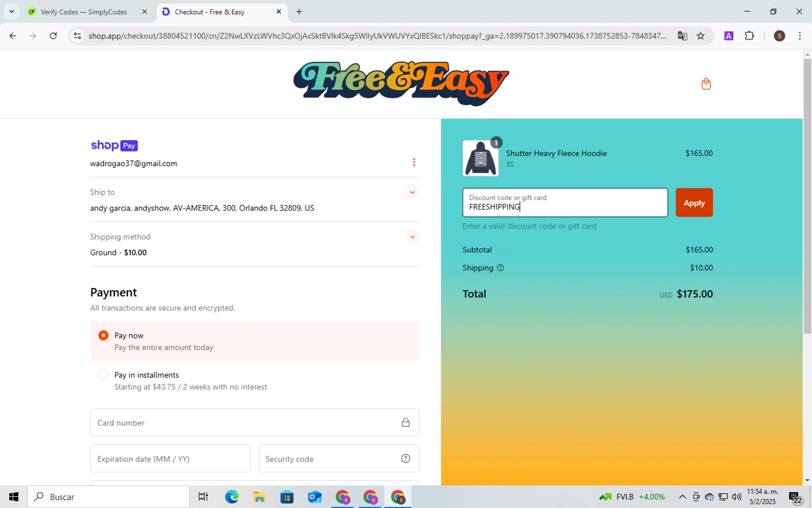Go back to the previous page
The image size is (812, 508).
(x=13, y=36)
